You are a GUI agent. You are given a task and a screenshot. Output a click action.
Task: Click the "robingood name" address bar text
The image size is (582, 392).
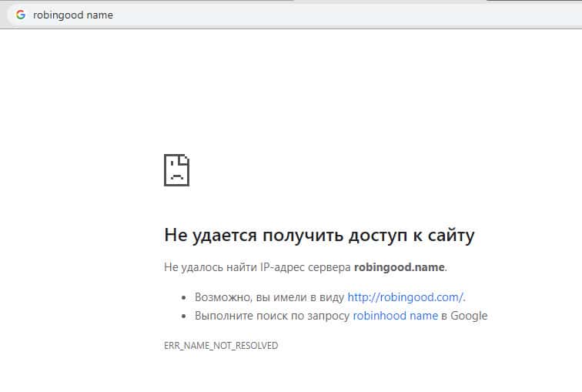coord(73,15)
